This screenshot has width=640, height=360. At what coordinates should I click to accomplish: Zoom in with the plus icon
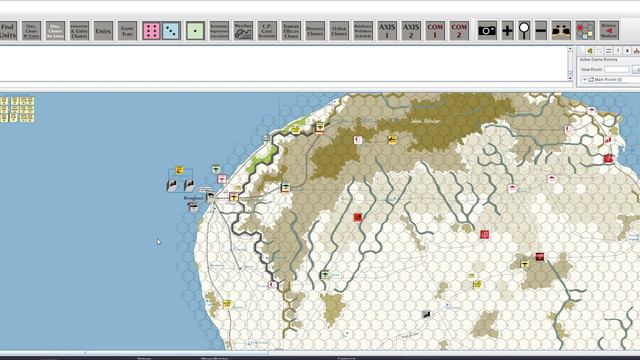507,31
